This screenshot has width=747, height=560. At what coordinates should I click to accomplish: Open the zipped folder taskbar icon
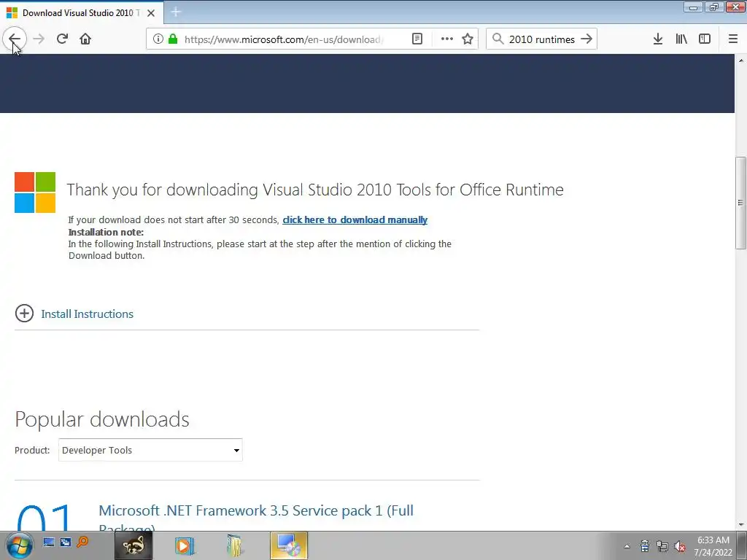(x=235, y=545)
